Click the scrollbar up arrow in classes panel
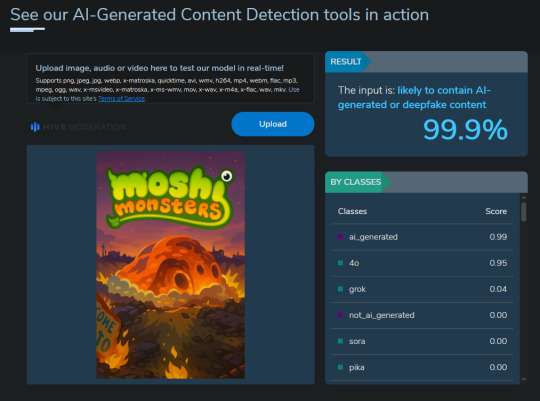This screenshot has width=540, height=401. tap(524, 198)
